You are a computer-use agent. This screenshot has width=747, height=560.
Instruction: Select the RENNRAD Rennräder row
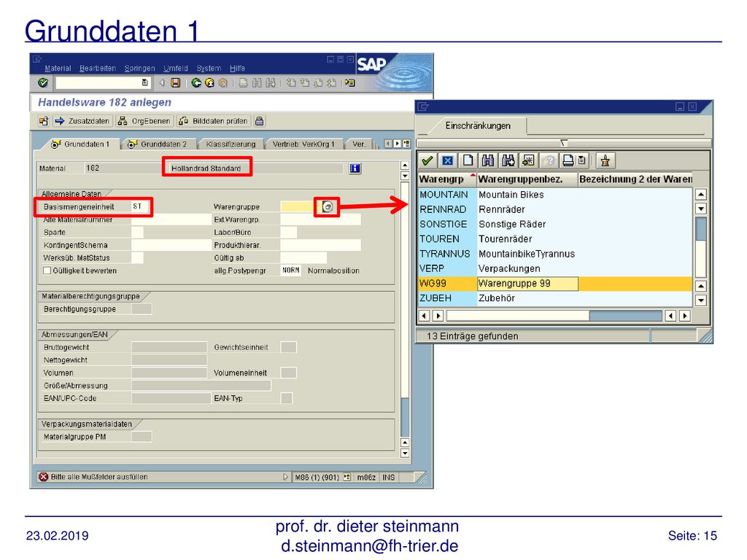(x=555, y=209)
